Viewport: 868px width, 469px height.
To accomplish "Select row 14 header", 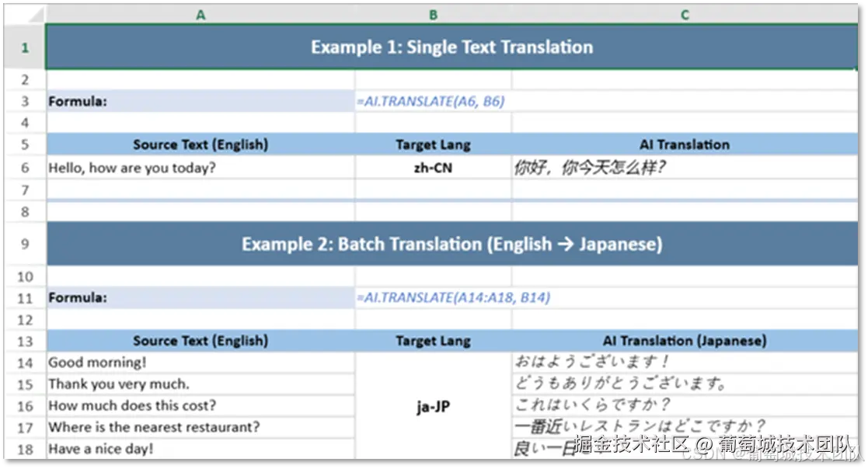I will point(25,363).
